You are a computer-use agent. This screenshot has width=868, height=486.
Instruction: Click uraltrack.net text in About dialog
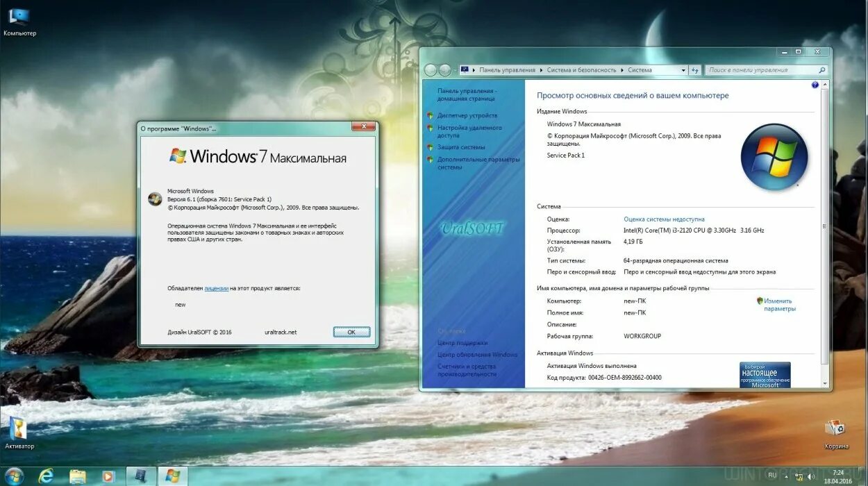point(281,332)
